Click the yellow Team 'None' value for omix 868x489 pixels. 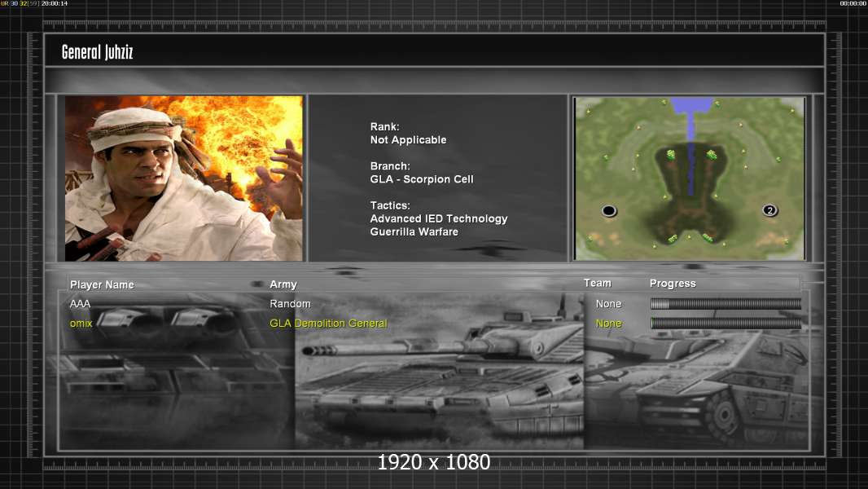point(608,324)
